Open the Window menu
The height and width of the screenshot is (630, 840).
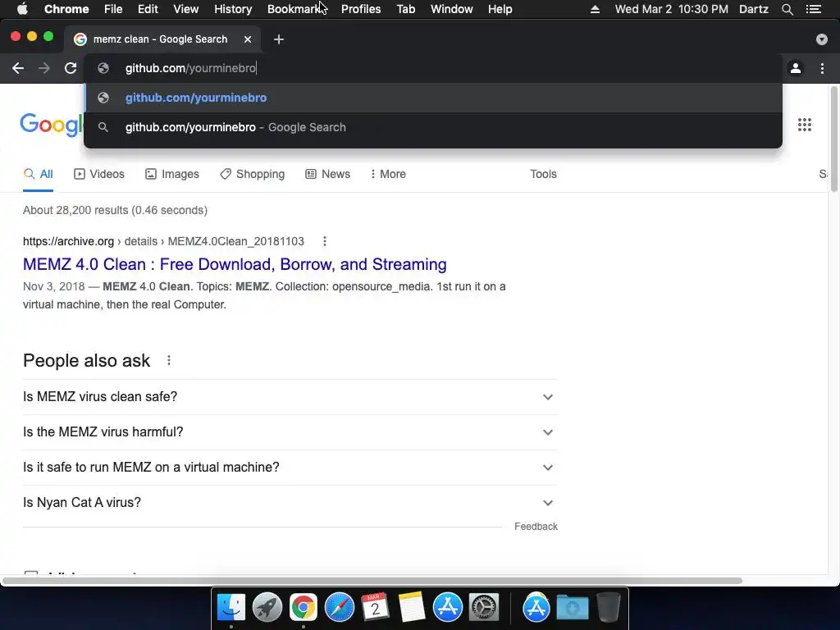452,9
